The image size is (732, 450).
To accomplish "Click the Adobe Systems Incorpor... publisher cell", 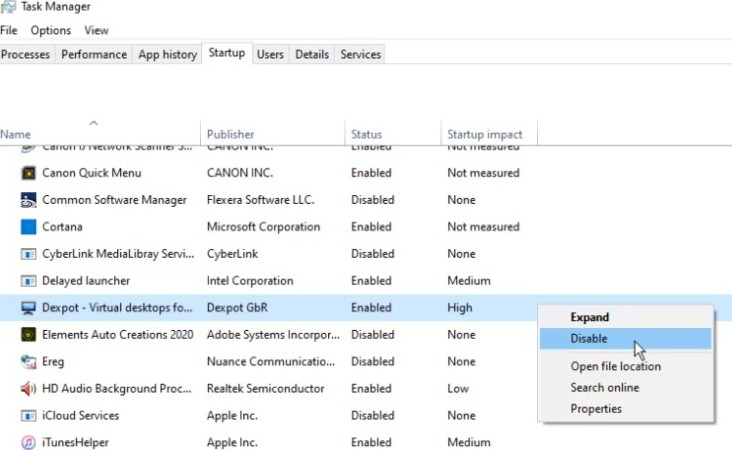I will coord(273,335).
